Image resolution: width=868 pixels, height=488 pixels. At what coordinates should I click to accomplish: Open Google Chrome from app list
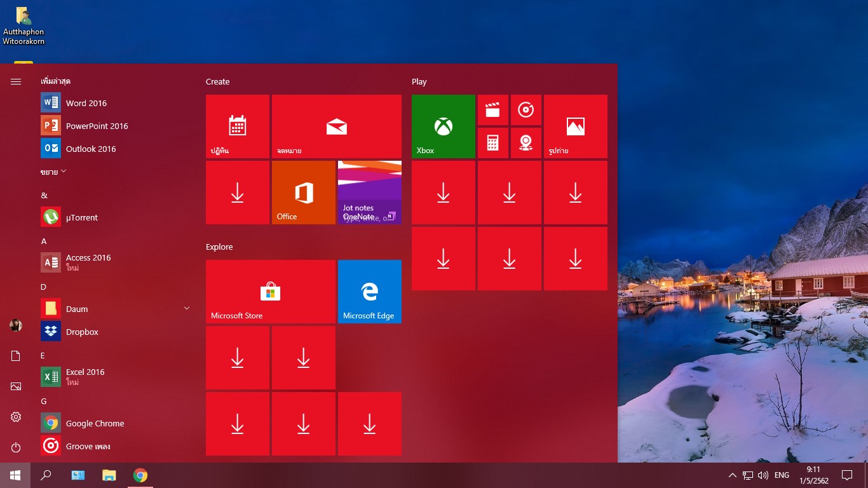114,423
